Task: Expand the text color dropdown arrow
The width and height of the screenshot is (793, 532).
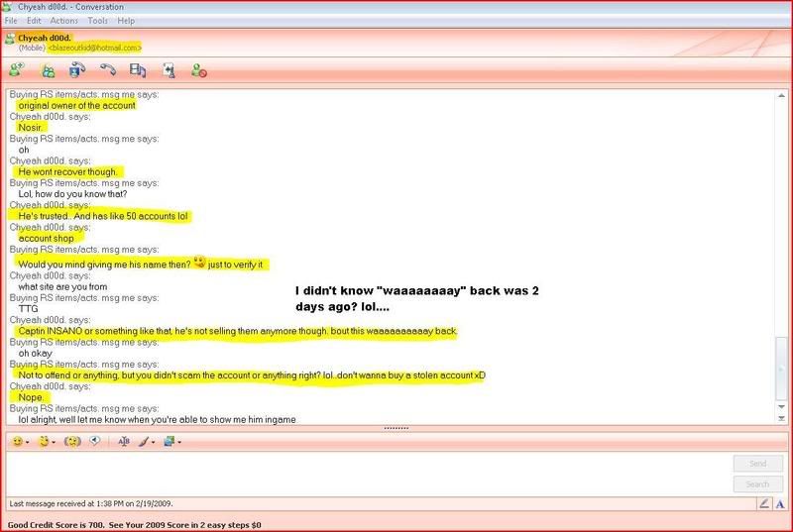Action: tap(154, 443)
